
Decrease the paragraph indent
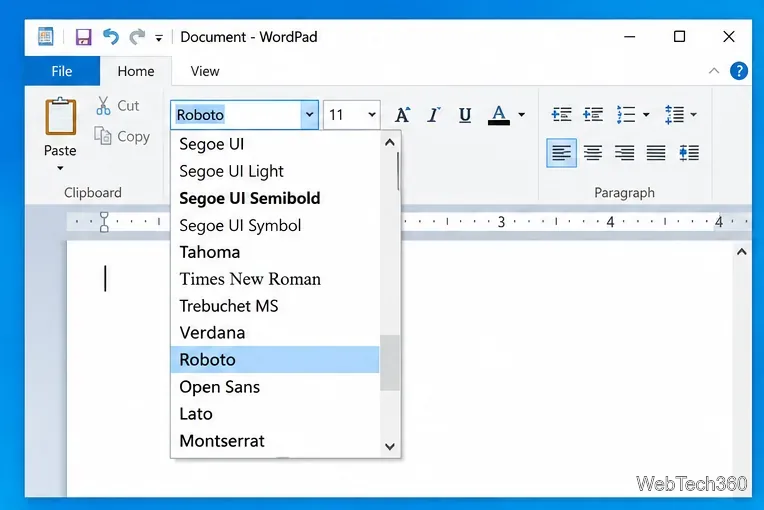click(x=561, y=114)
